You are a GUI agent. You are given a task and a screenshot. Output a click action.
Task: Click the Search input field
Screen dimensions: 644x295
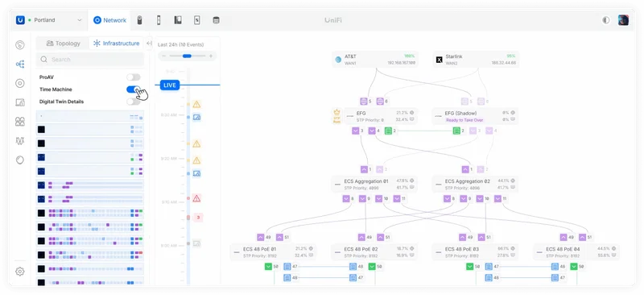(x=90, y=60)
